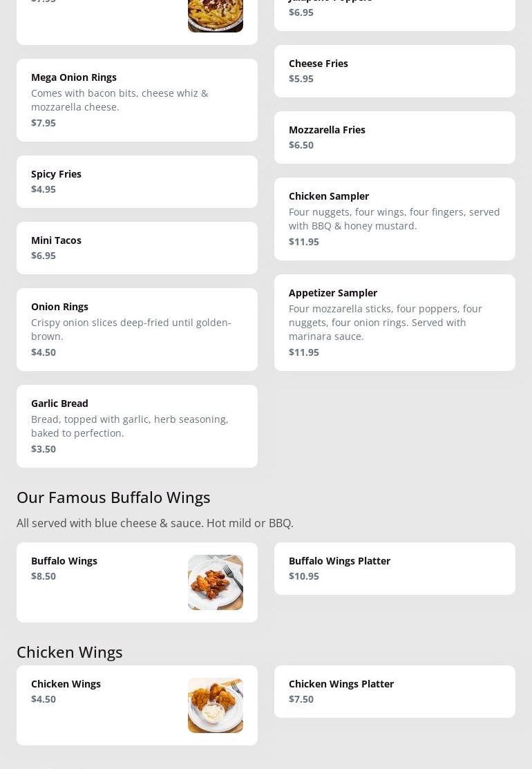Open the Appetizer Sampler card
Screen dimensions: 532x769
tap(395, 322)
